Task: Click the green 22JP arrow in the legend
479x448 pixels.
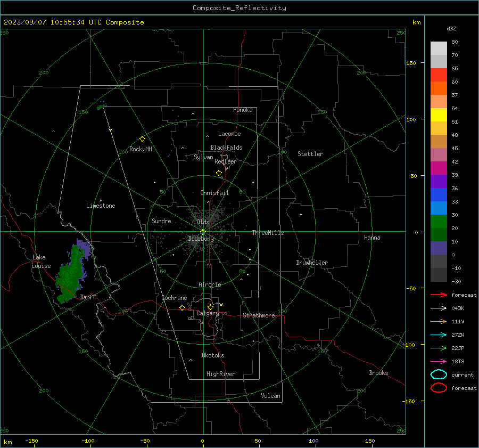Action: [439, 348]
